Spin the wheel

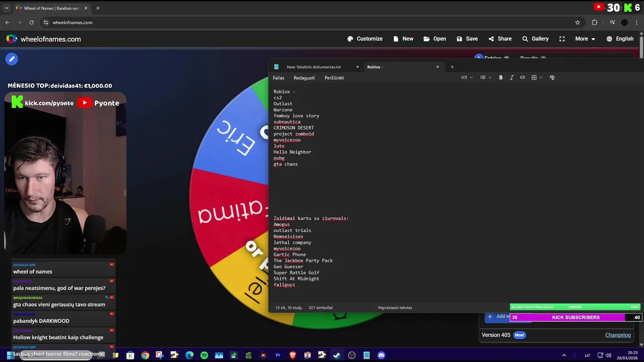(229, 201)
